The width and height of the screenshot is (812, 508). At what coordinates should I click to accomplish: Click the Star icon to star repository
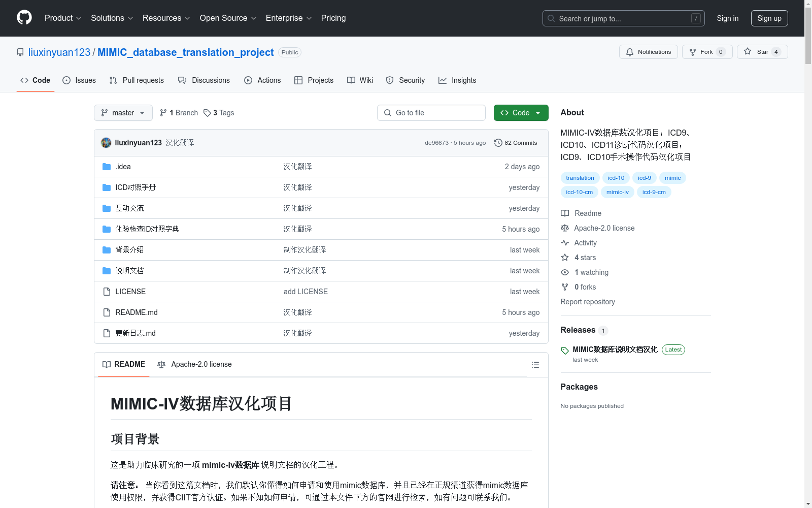click(747, 51)
